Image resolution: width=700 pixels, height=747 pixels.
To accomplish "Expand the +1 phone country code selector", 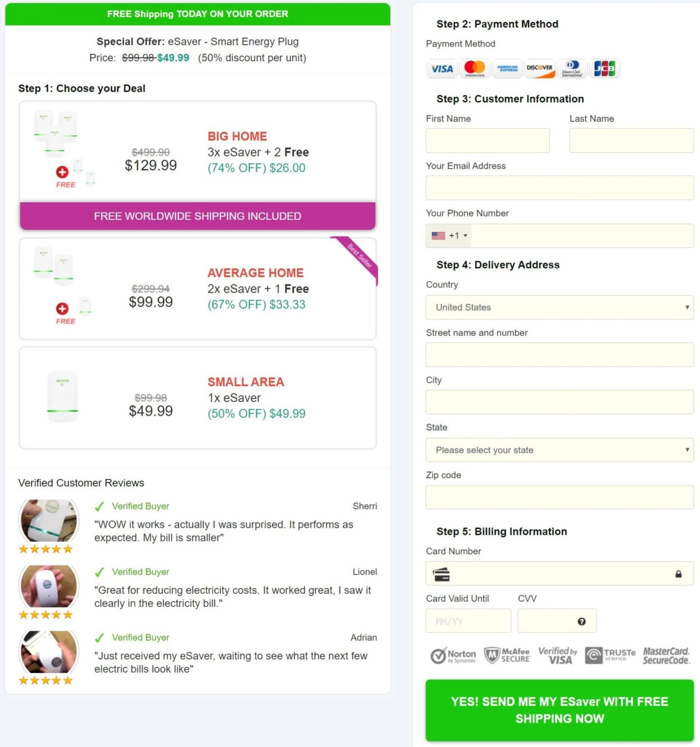I will point(449,235).
